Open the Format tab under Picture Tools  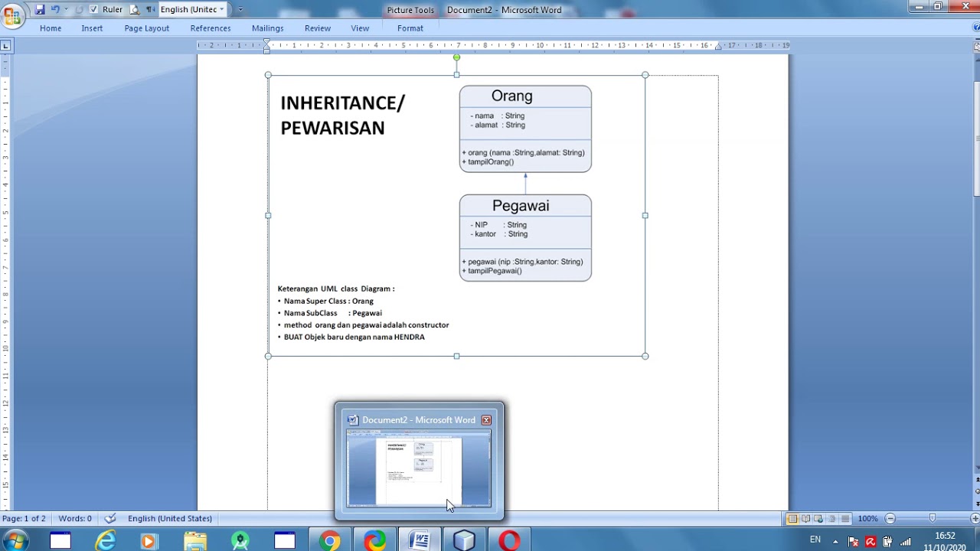point(410,28)
